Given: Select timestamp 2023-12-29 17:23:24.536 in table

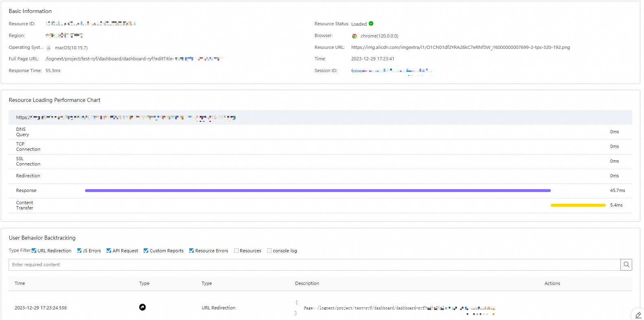Looking at the screenshot, I should coord(41,308).
